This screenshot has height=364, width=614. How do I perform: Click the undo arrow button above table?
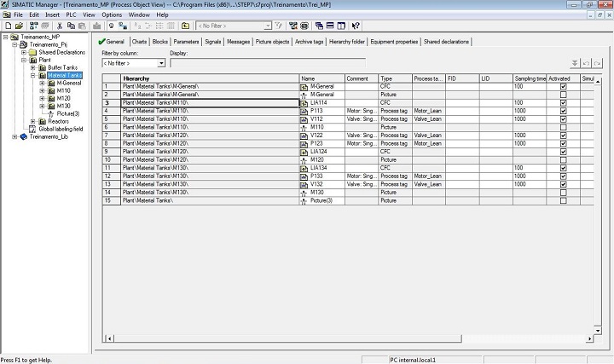pos(586,63)
